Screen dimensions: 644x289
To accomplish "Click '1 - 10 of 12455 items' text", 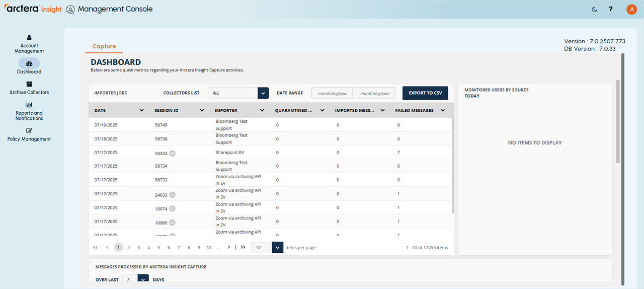I will coord(427,248).
